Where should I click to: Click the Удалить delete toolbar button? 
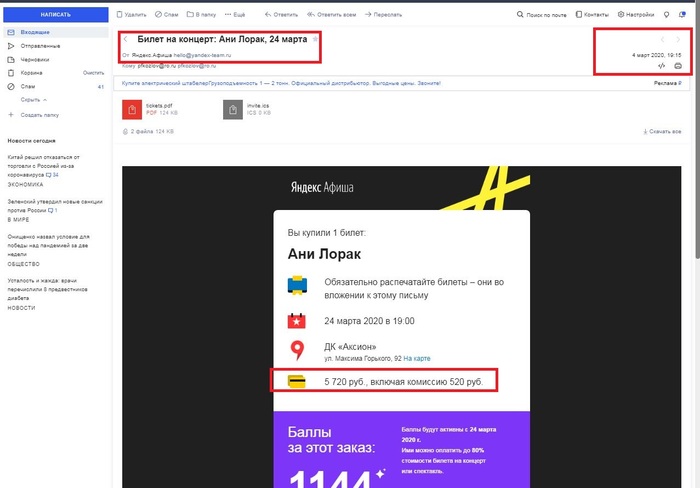coord(132,15)
